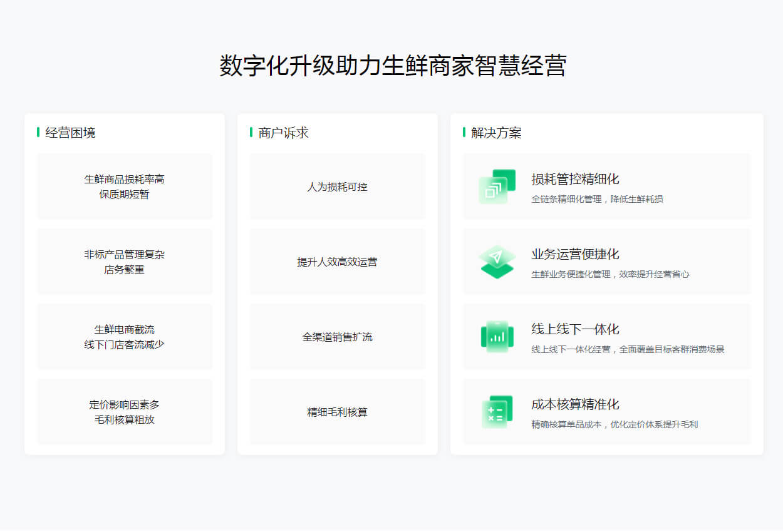Click description 全链条精细化管理，降低生鲜耗损
The height and width of the screenshot is (532, 783).
click(597, 199)
